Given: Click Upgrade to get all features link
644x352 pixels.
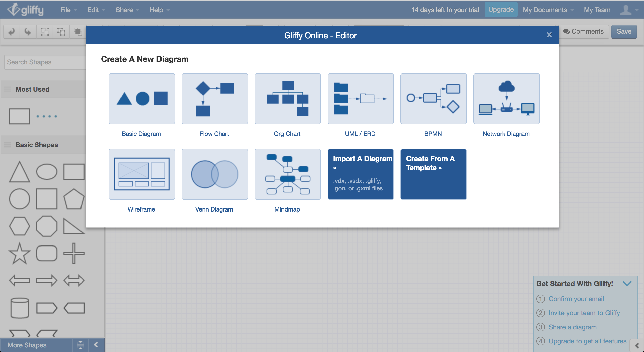Looking at the screenshot, I should coord(587,341).
